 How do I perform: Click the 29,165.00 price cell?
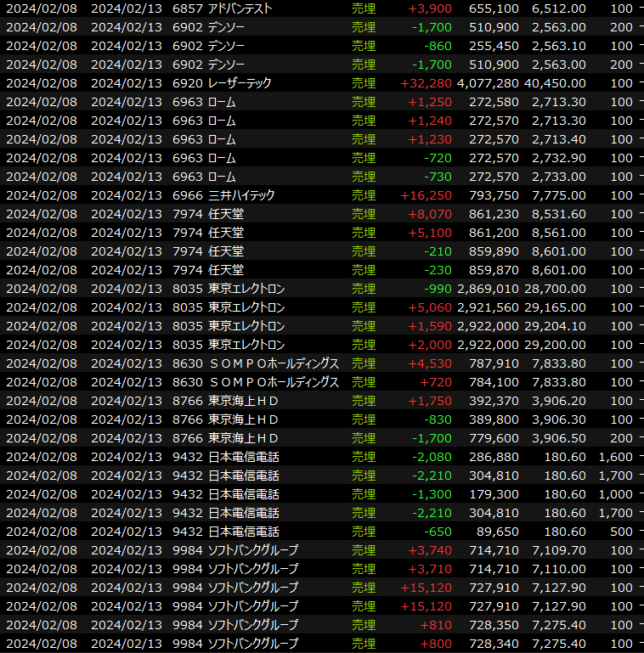coord(558,307)
